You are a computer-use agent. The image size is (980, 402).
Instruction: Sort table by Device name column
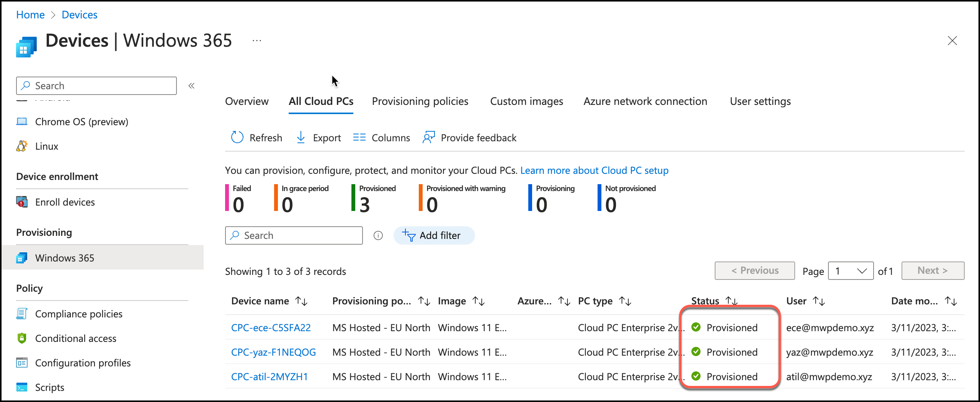click(302, 301)
